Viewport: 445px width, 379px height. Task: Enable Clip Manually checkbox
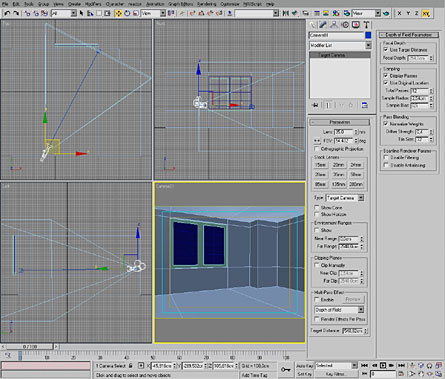[317, 265]
